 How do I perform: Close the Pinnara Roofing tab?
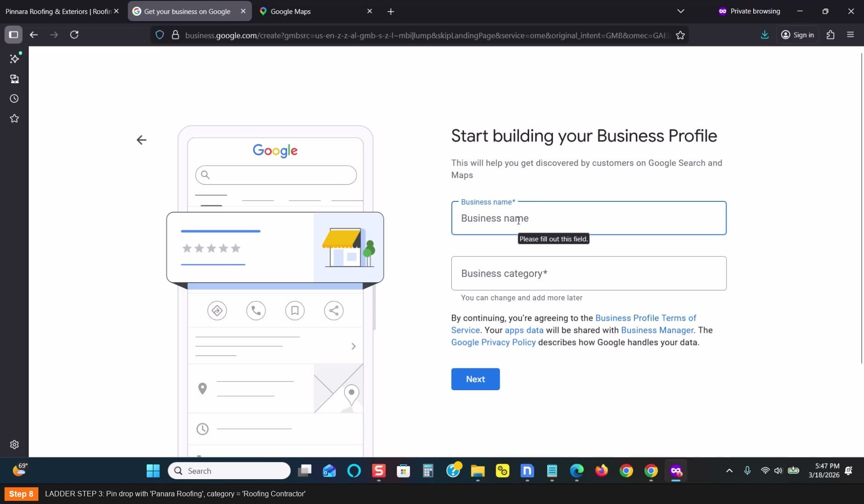116,11
